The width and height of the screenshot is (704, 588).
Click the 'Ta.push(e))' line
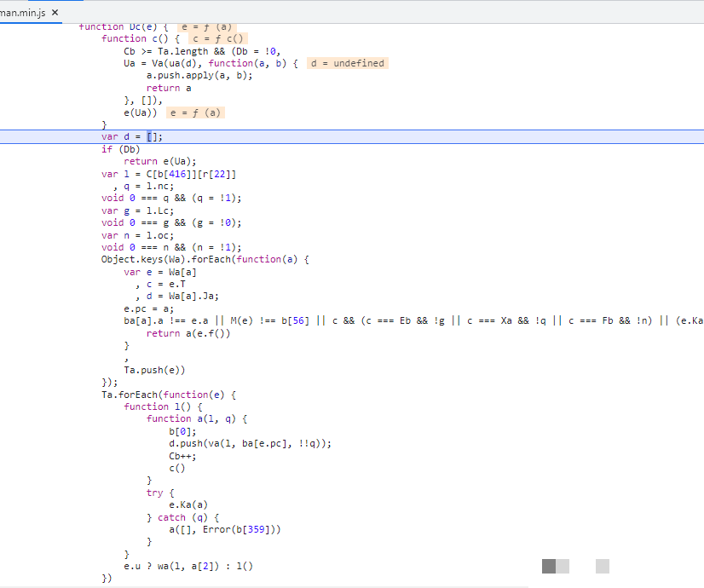tap(154, 370)
